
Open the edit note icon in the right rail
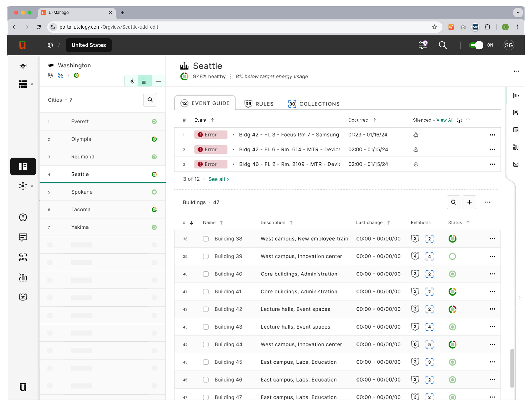tap(516, 113)
